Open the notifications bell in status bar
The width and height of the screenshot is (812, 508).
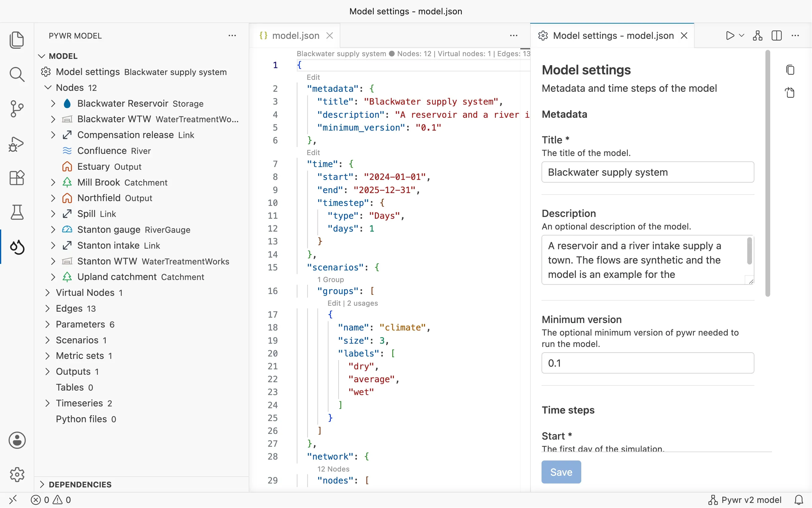coord(799,500)
